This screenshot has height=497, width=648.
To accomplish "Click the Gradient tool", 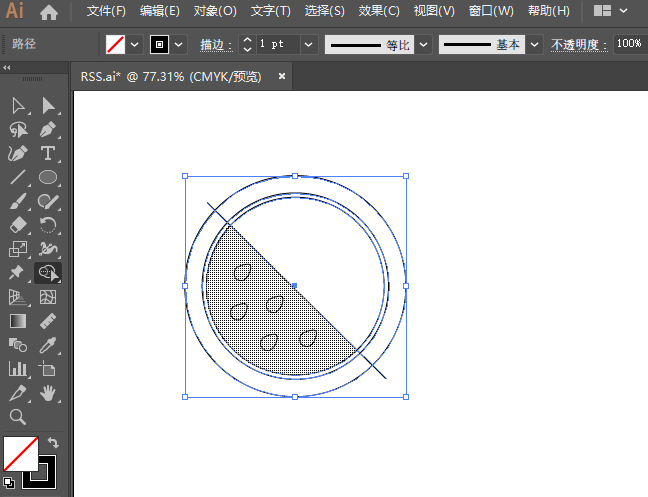I will (x=18, y=321).
